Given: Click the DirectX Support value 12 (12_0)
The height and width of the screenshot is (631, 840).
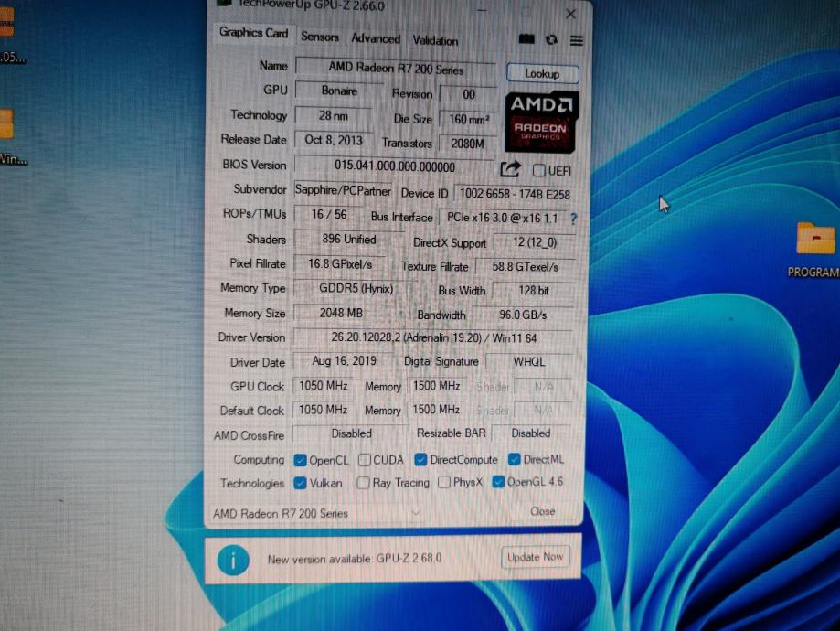Looking at the screenshot, I should click(534, 242).
